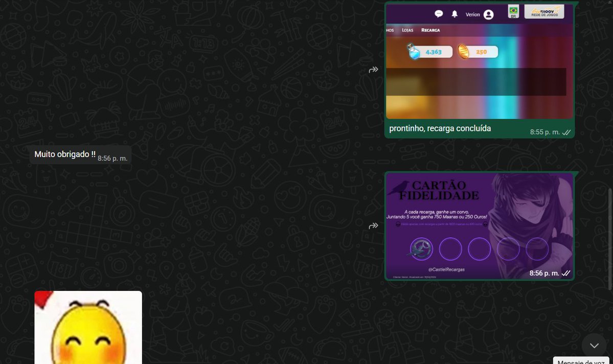This screenshot has height=364, width=613.
Task: Click the scroll-to-bottom chevron button
Action: coord(594,345)
